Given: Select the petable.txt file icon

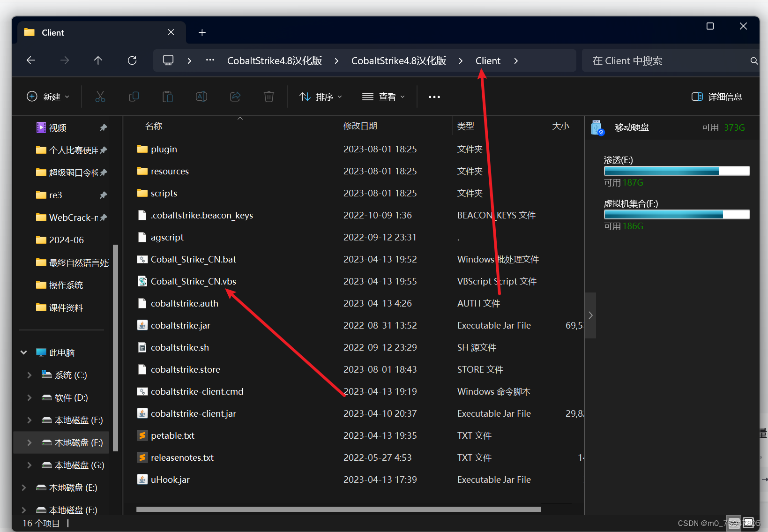Looking at the screenshot, I should coord(142,435).
